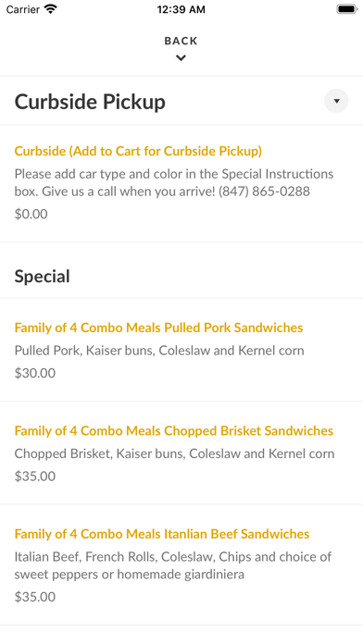Open Family of 4 Pulled Pork Sandwiches item
363x644 pixels.
click(x=158, y=328)
